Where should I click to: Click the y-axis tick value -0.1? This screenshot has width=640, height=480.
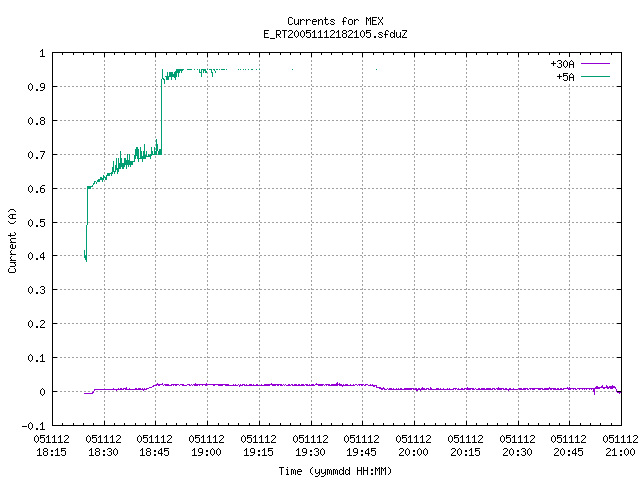[x=33, y=426]
